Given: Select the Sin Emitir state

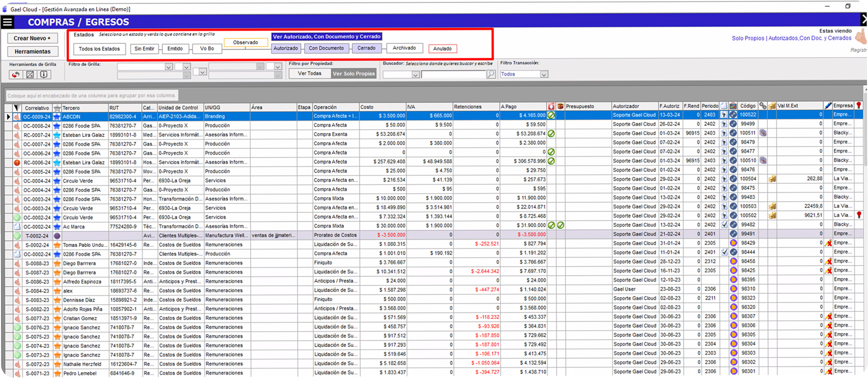Looking at the screenshot, I should 144,49.
